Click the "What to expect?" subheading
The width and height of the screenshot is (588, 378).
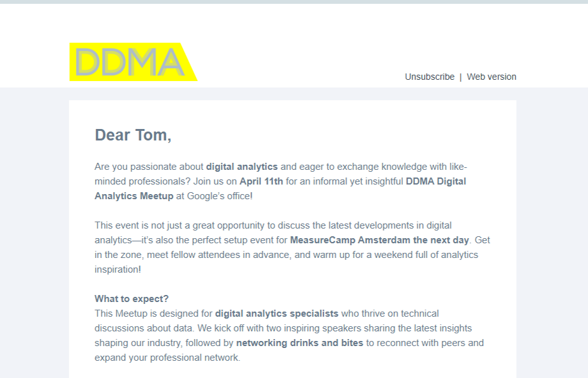132,299
